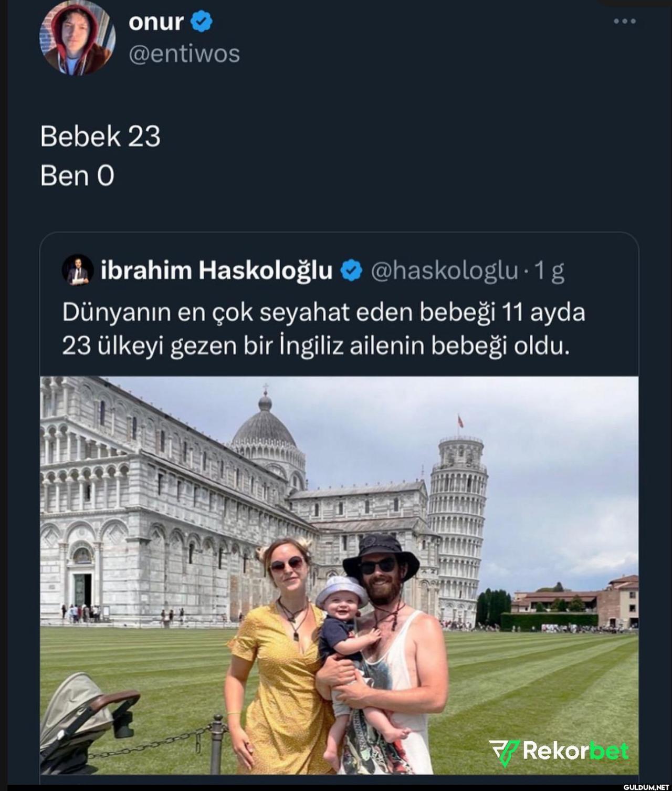Open onur's profile picture
672x791 pixels.
[77, 38]
